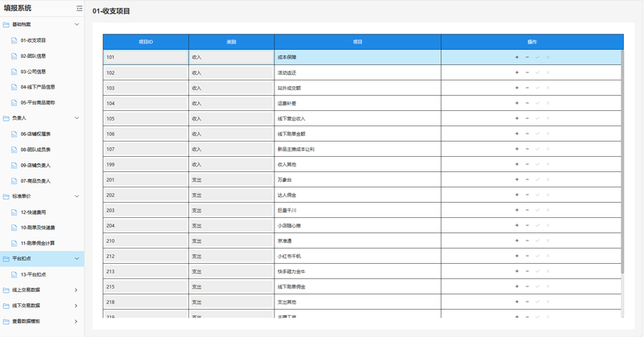Click the 项目 field in row 101
This screenshot has width=644, height=337.
coord(357,57)
